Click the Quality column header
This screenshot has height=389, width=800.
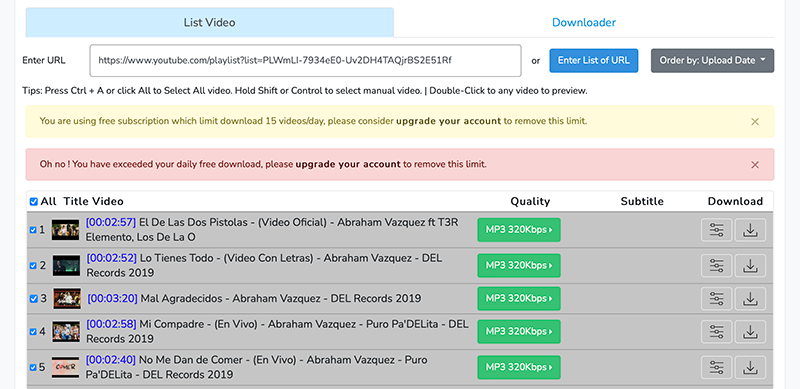click(530, 202)
